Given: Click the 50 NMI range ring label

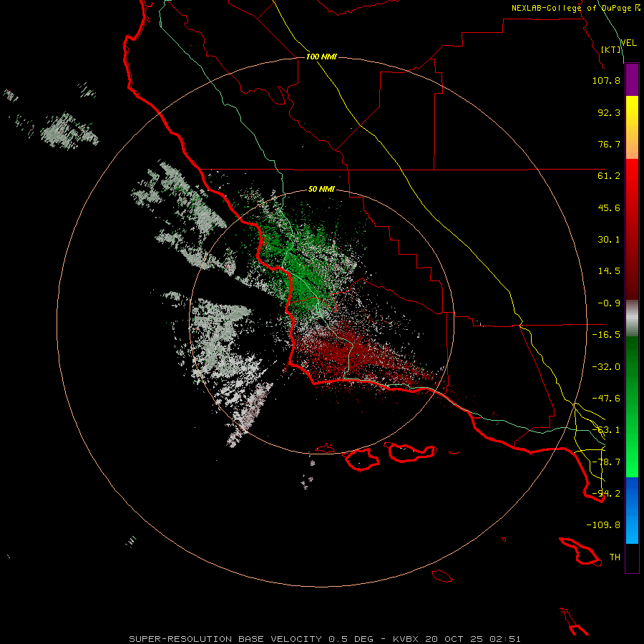Looking at the screenshot, I should pos(321,190).
